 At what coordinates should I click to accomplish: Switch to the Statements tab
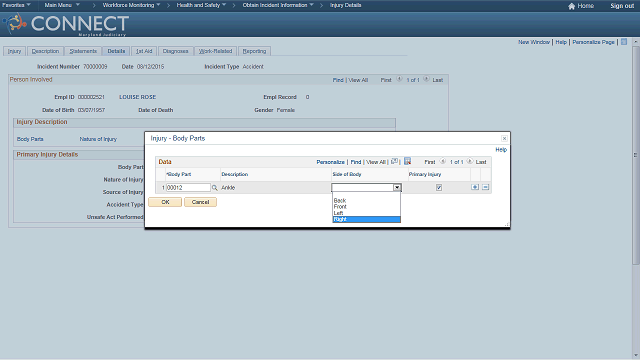tap(83, 51)
